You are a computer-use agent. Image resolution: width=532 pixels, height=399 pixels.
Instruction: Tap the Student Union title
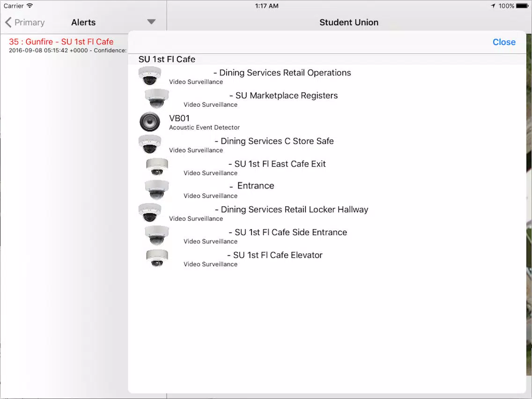[349, 22]
